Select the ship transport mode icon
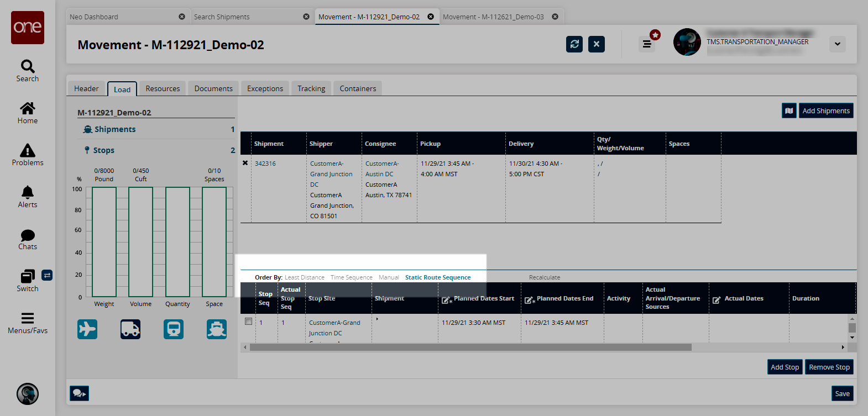The width and height of the screenshot is (868, 416). click(x=217, y=329)
